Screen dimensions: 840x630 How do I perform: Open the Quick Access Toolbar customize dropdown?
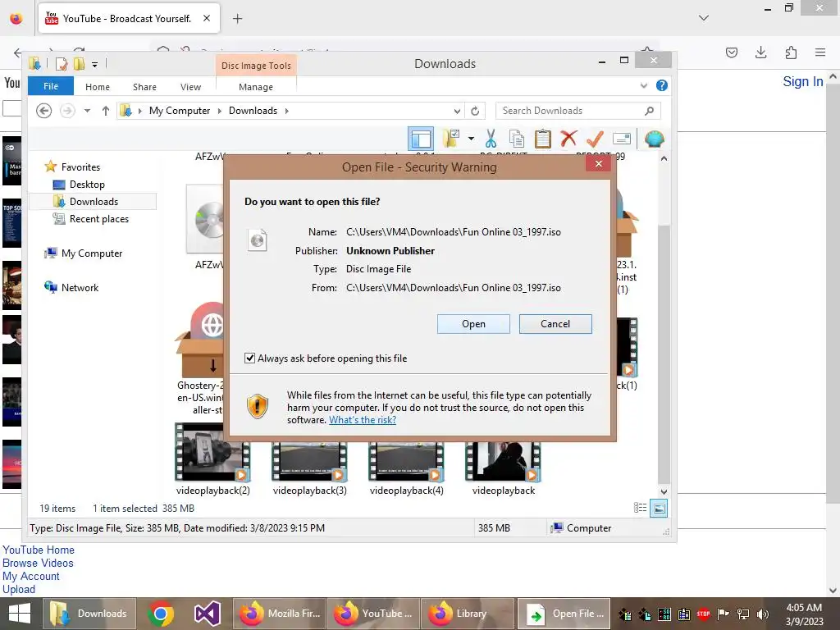(94, 65)
